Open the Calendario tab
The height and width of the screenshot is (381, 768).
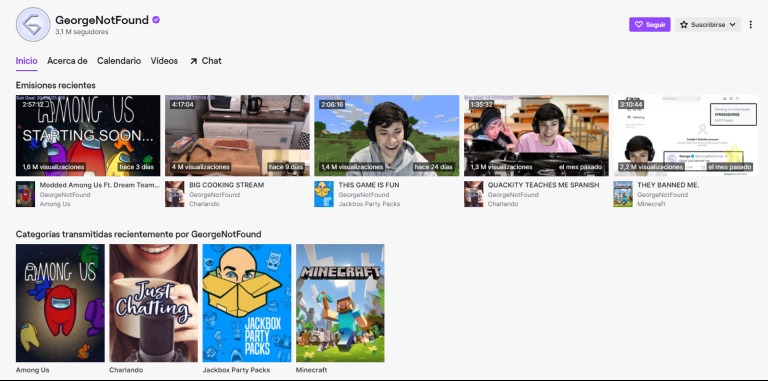coord(119,61)
